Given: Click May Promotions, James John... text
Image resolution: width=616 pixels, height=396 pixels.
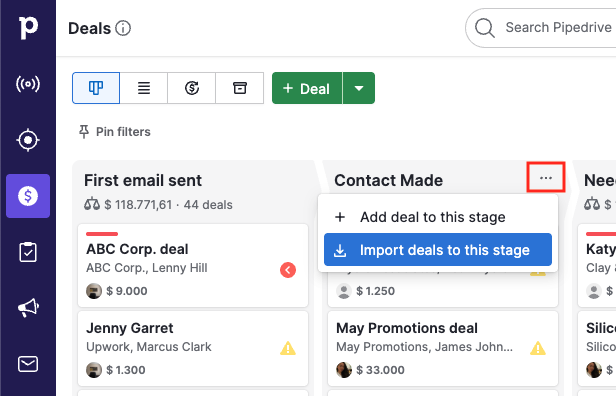Looking at the screenshot, I should click(424, 347).
